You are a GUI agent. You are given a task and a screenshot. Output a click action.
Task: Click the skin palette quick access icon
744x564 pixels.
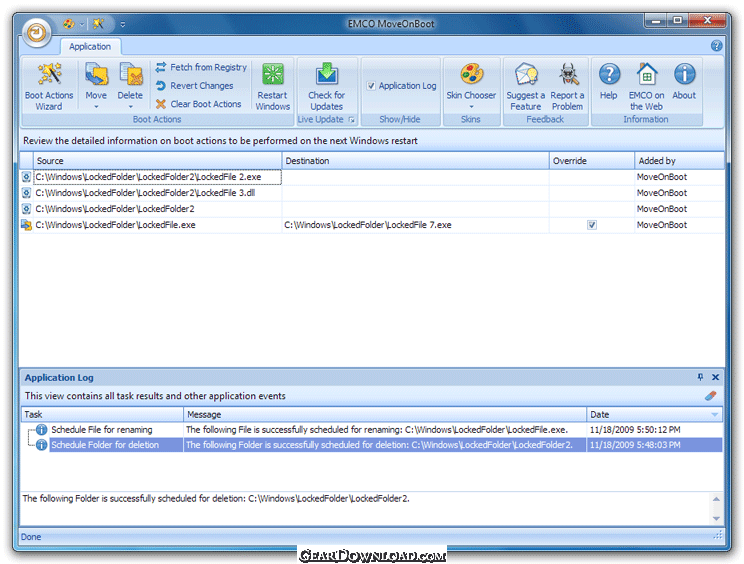click(x=69, y=23)
